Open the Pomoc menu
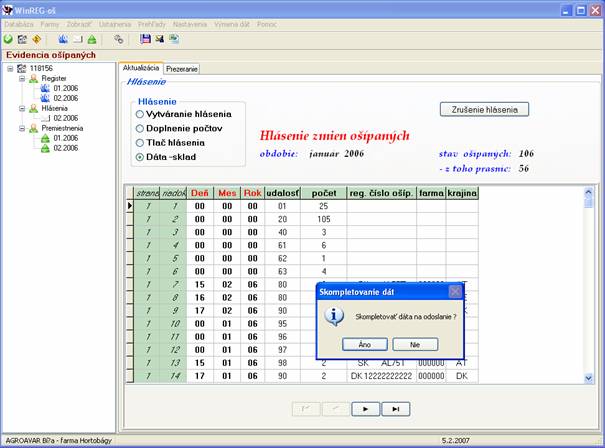This screenshot has width=605, height=448. point(266,24)
